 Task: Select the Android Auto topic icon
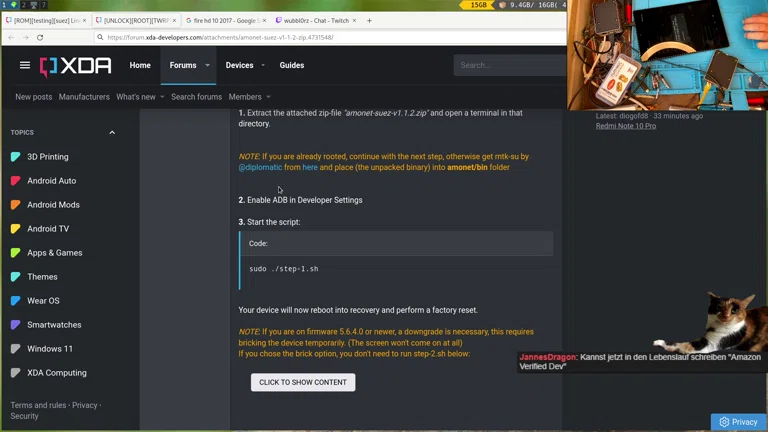(x=16, y=181)
